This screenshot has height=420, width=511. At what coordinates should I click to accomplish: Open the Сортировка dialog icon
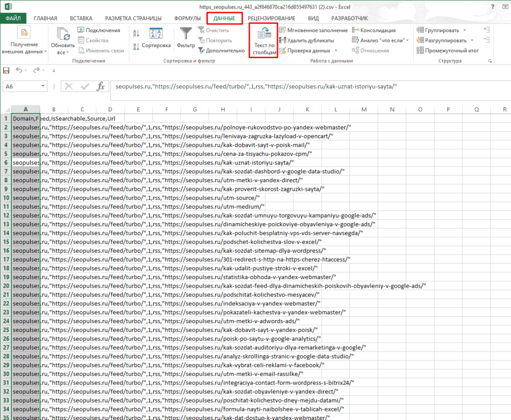click(x=156, y=34)
